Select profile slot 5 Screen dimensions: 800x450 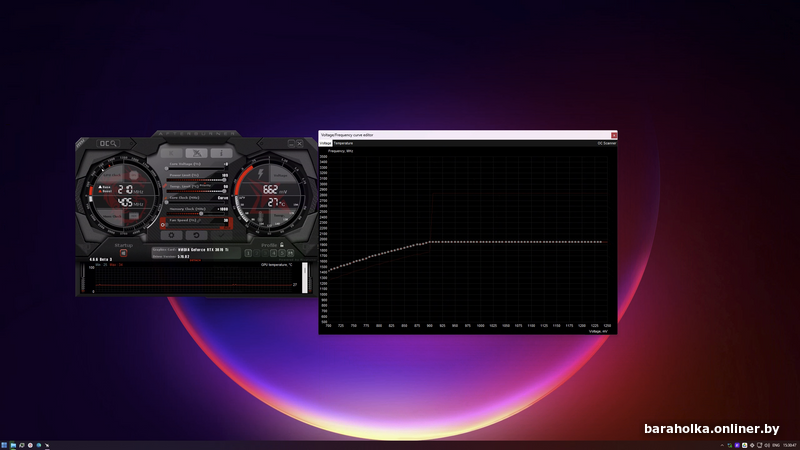pos(282,253)
